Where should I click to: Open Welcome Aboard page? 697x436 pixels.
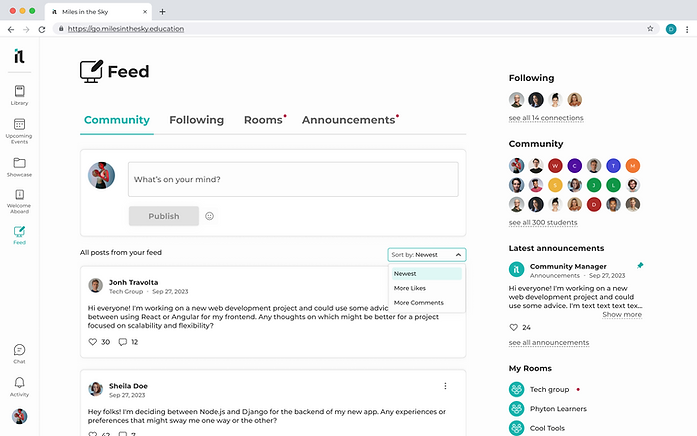(x=19, y=198)
